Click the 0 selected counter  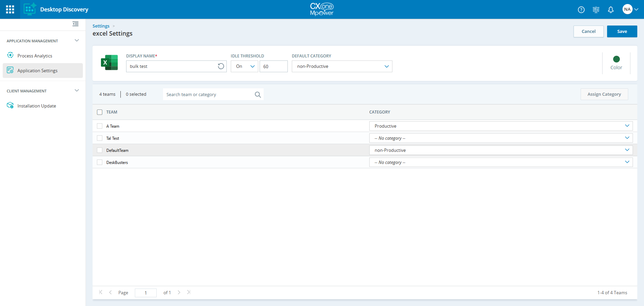pos(136,94)
